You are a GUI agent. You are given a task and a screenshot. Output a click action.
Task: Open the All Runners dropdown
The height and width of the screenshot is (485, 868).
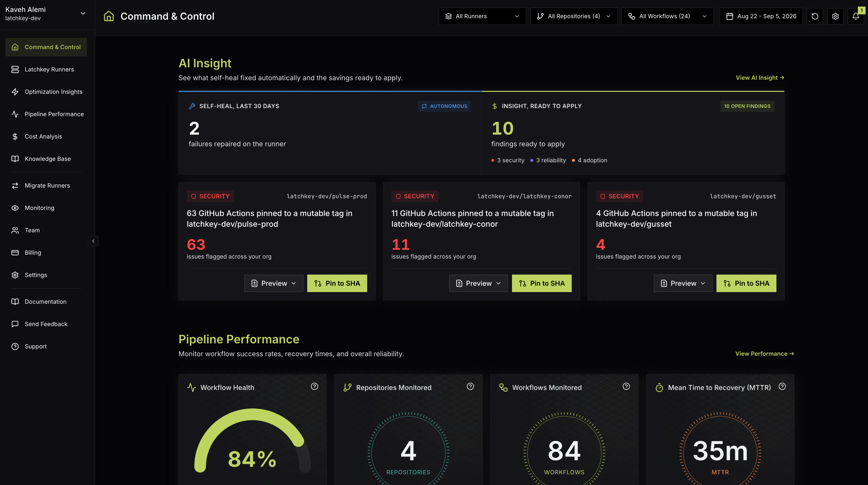pos(482,16)
